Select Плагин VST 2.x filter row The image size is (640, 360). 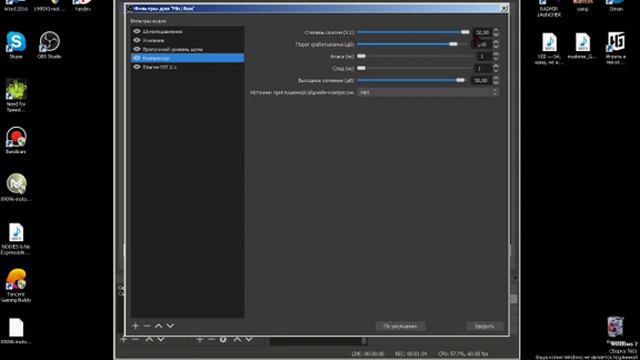pyautogui.click(x=187, y=67)
